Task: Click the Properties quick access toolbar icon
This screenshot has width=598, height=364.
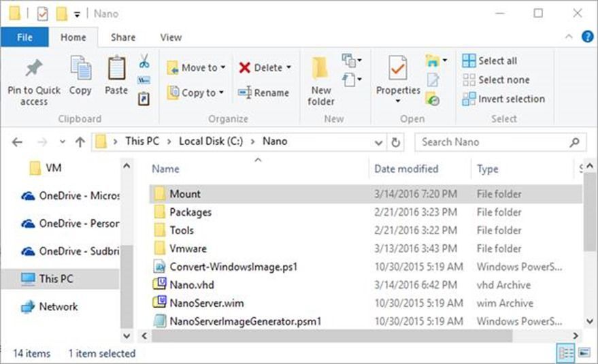Action: coord(42,14)
